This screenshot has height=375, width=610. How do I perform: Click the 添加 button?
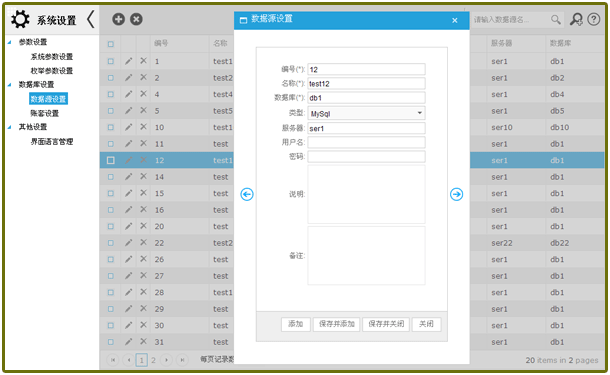296,324
